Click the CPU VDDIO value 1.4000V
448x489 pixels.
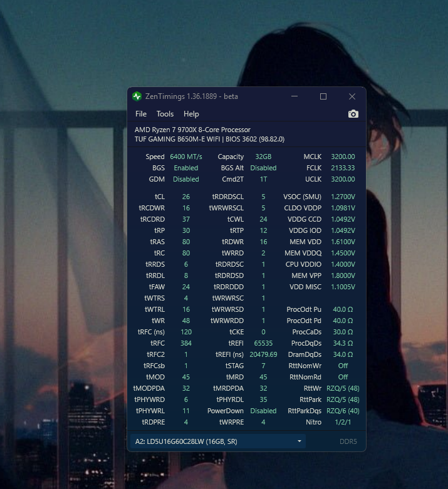tap(343, 264)
